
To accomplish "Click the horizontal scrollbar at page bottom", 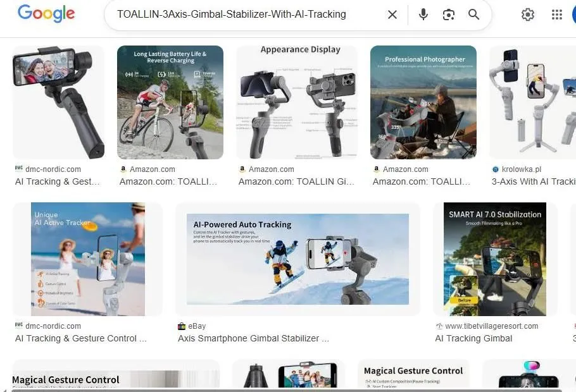I will click(287, 390).
